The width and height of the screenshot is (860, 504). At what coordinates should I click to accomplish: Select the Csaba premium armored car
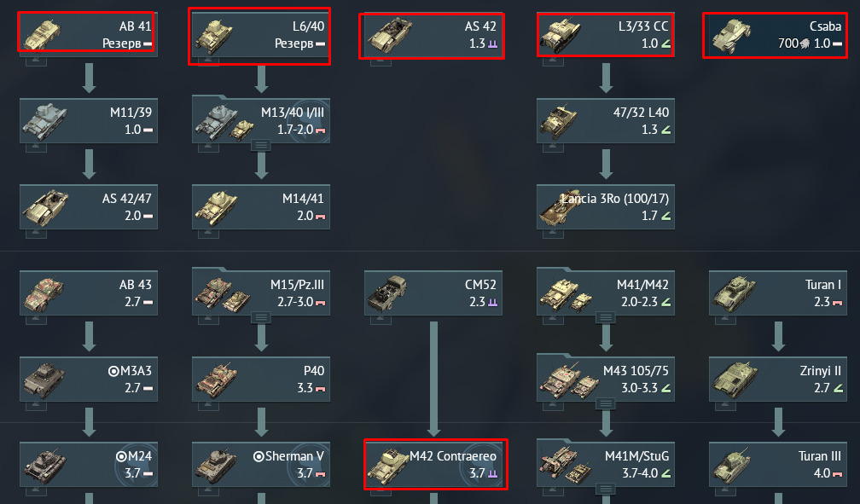[x=775, y=36]
